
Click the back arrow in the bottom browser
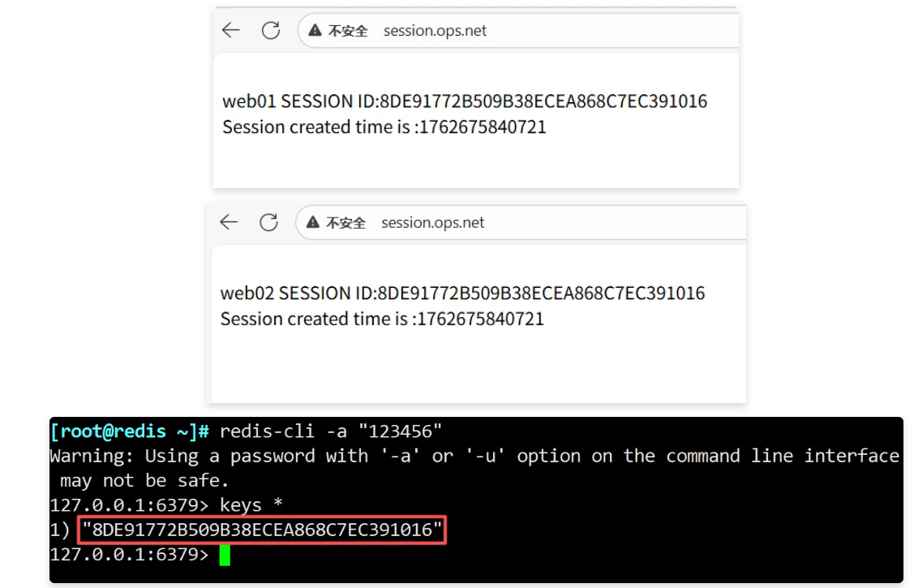pos(229,222)
